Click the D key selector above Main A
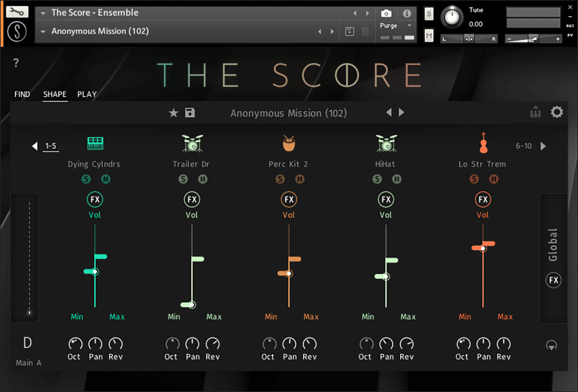Viewport: 578px width, 392px height. pyautogui.click(x=27, y=343)
